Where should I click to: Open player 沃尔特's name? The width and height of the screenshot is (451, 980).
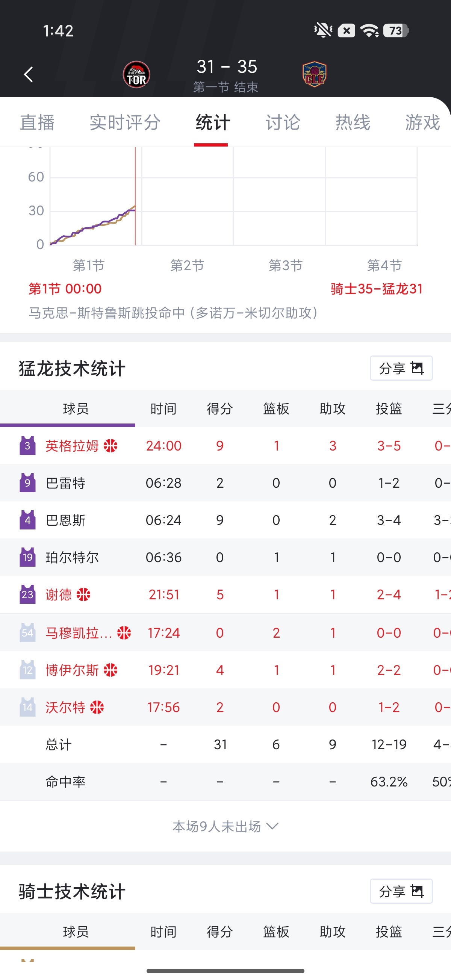pyautogui.click(x=65, y=707)
